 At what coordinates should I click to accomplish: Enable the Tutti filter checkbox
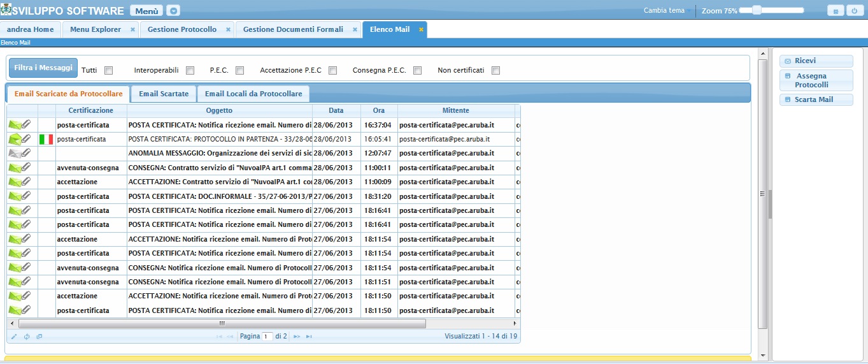point(108,71)
